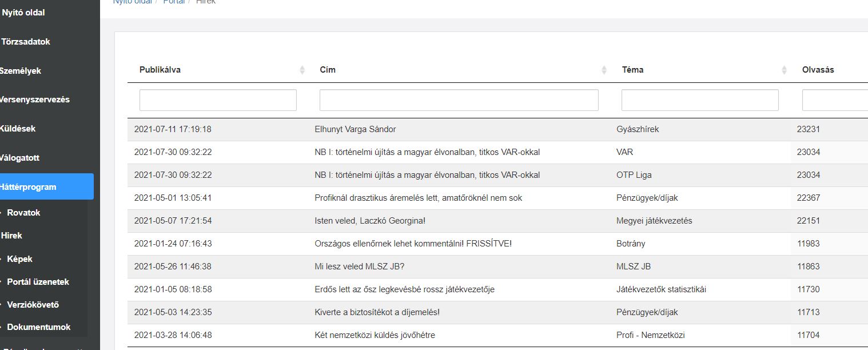
Task: Sort table by Cím column arrows
Action: (604, 70)
